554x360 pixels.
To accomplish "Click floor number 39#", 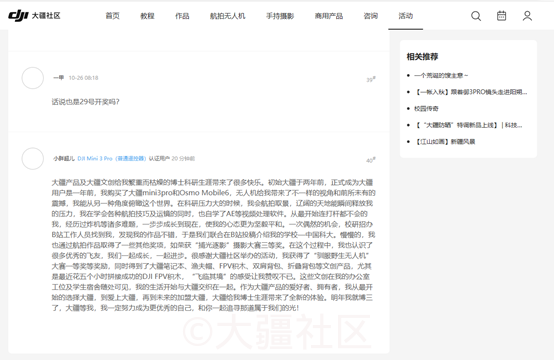I will [x=371, y=79].
